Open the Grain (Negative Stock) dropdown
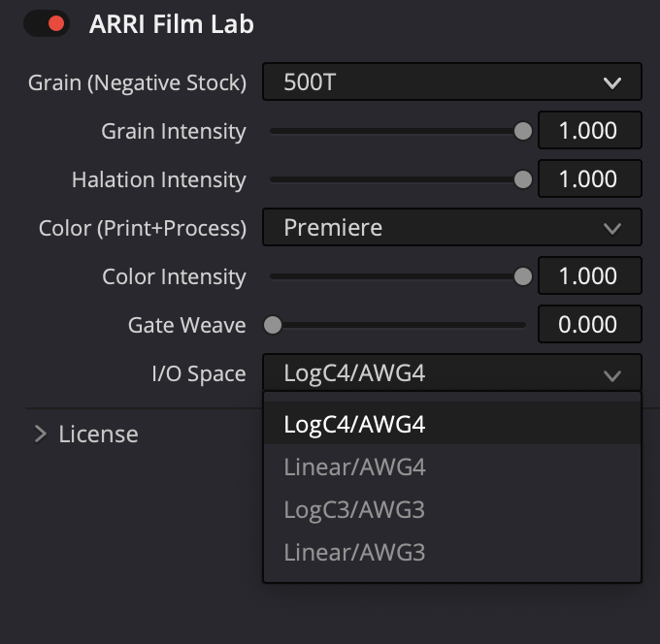This screenshot has height=644, width=660. pos(451,82)
